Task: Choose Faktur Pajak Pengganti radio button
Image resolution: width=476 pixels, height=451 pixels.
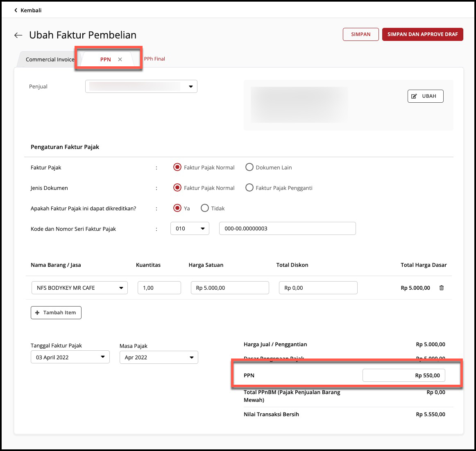Action: 249,188
